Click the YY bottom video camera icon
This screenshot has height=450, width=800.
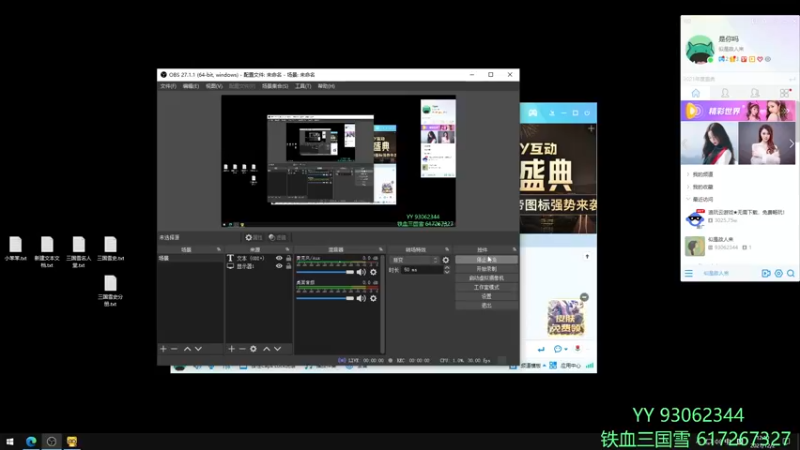point(766,273)
